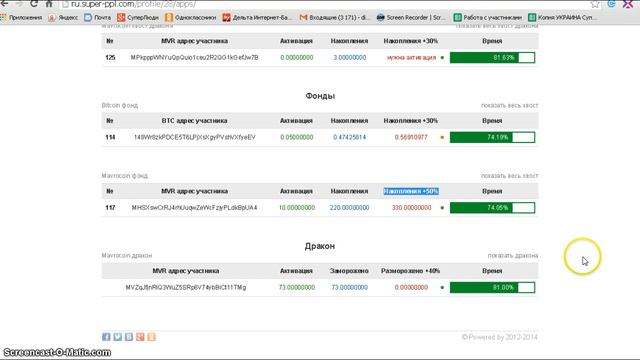
Task: Click BTC address 148Wr8zk in row 114
Action: (x=194, y=137)
